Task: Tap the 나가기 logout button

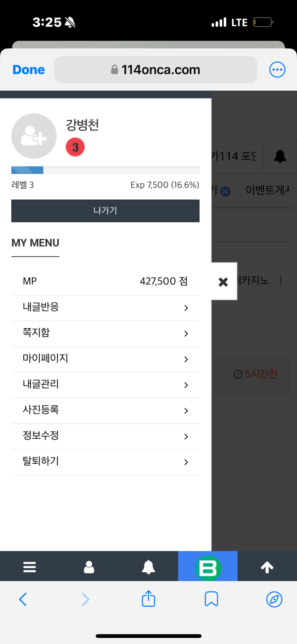Action: coord(105,211)
